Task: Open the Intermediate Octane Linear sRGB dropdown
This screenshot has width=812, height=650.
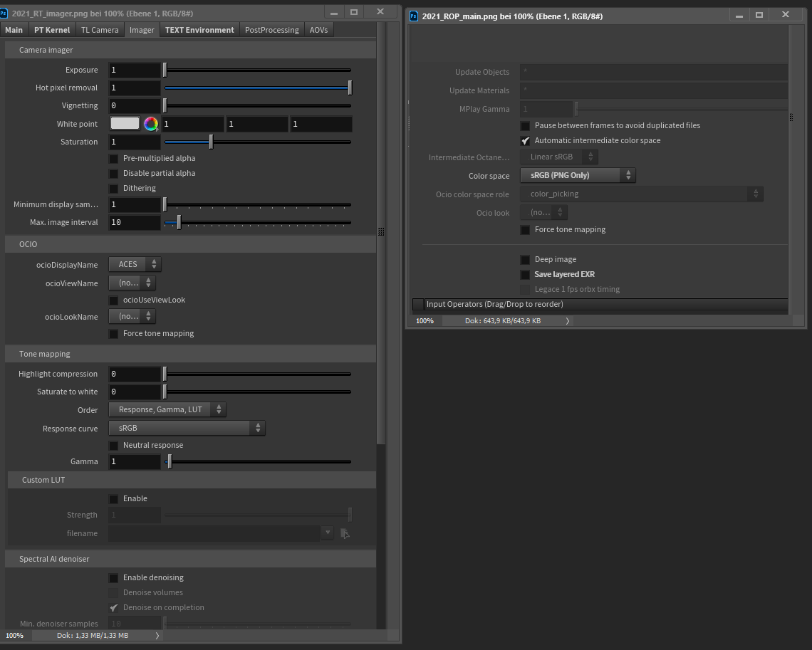Action: (559, 157)
